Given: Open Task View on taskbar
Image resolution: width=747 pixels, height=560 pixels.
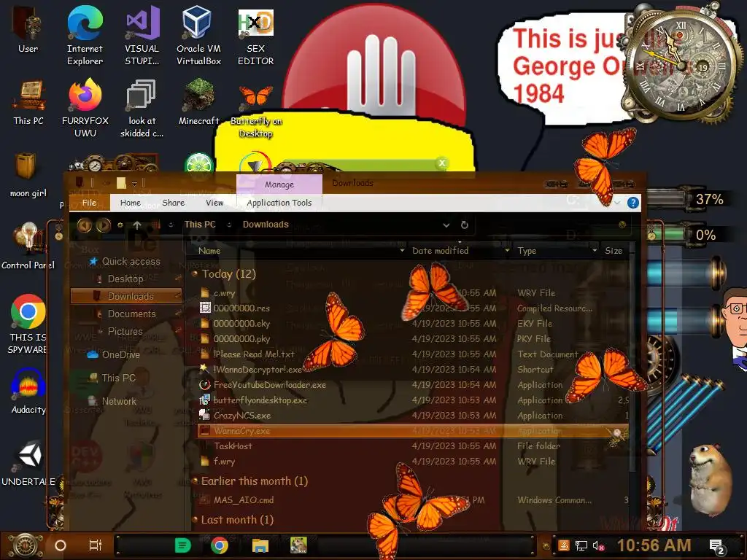Looking at the screenshot, I should [x=96, y=545].
